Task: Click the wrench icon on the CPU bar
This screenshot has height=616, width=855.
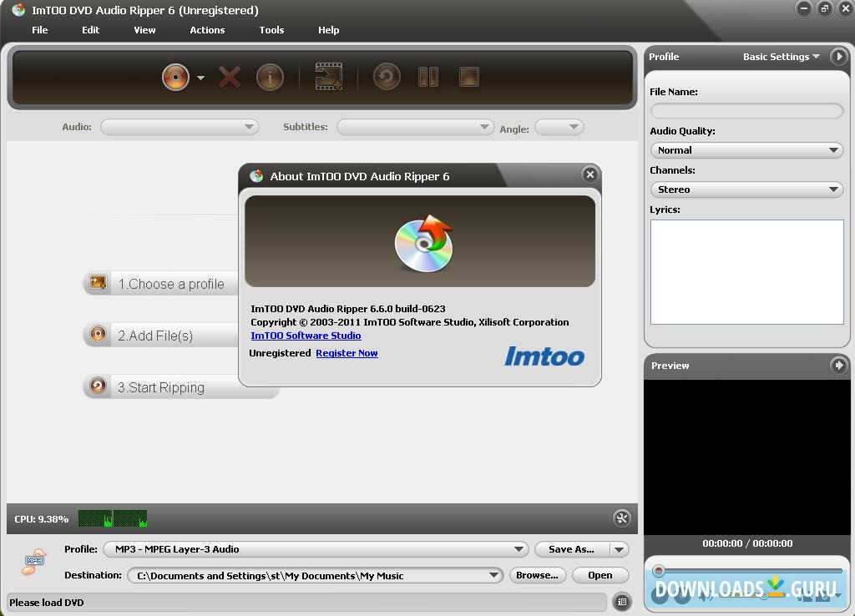Action: pyautogui.click(x=621, y=518)
